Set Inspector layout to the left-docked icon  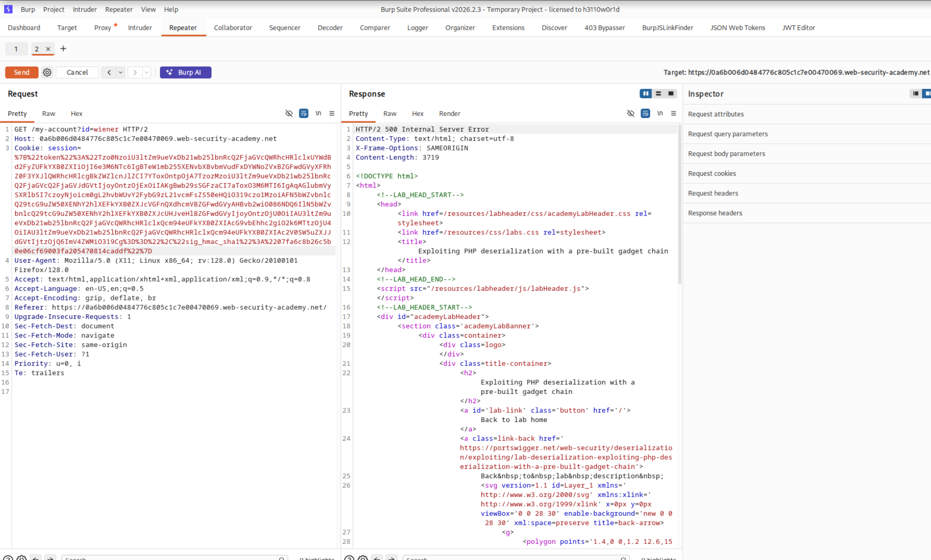(915, 94)
